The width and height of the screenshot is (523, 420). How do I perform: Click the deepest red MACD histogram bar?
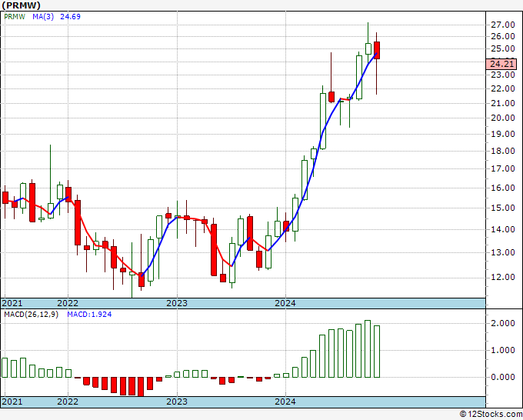click(x=141, y=387)
